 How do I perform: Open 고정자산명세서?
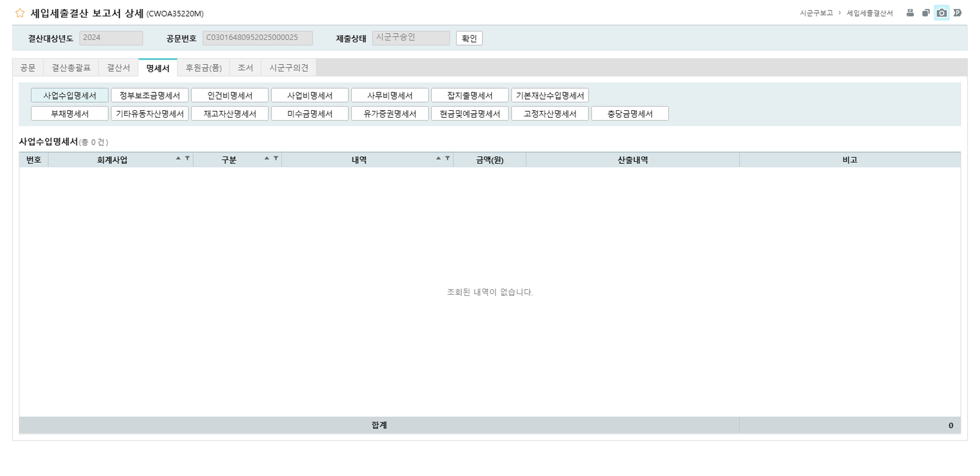(x=550, y=114)
